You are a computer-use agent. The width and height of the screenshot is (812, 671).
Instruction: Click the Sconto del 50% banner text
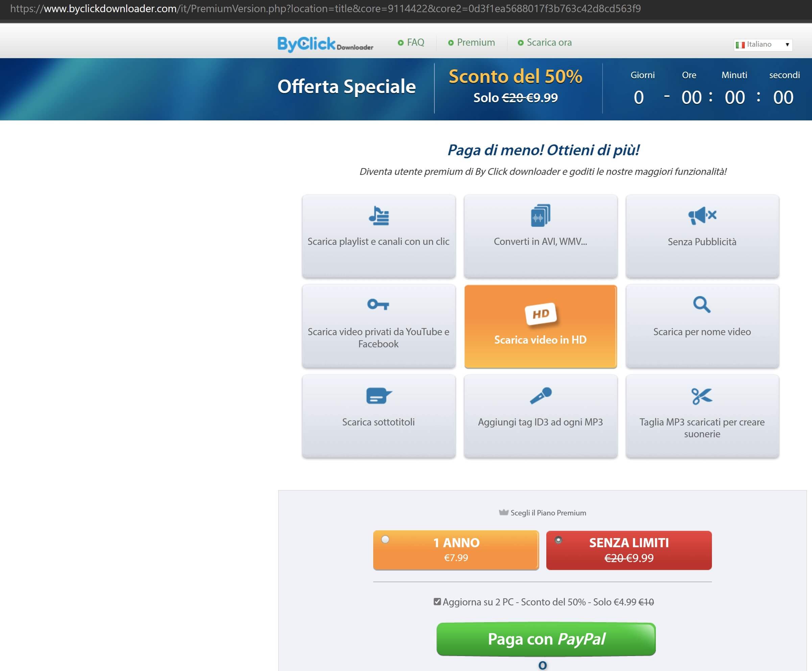point(515,76)
